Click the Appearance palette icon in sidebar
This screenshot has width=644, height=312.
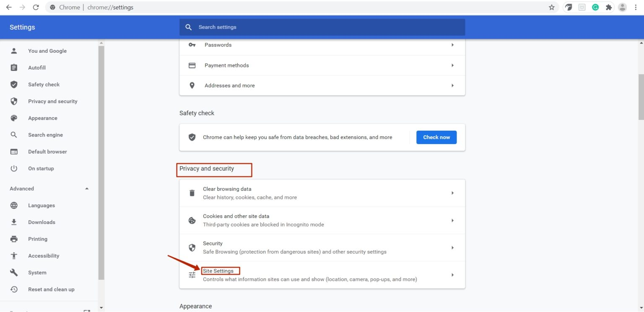[14, 118]
